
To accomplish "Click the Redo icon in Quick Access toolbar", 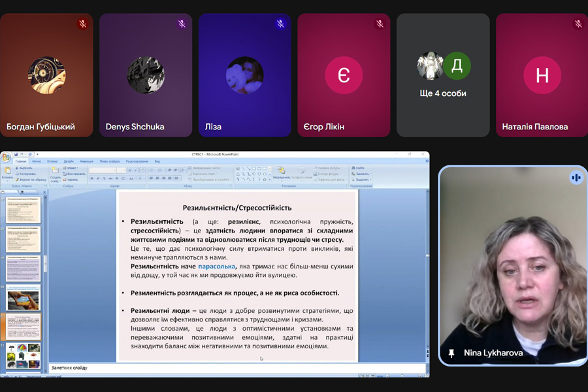I will click(30, 155).
